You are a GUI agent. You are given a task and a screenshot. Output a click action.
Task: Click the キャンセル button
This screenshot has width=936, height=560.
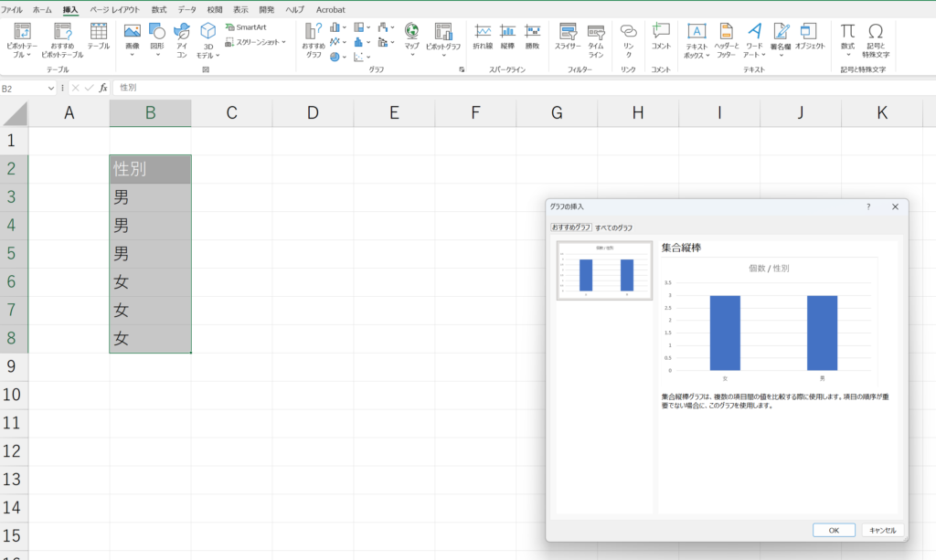tap(882, 530)
